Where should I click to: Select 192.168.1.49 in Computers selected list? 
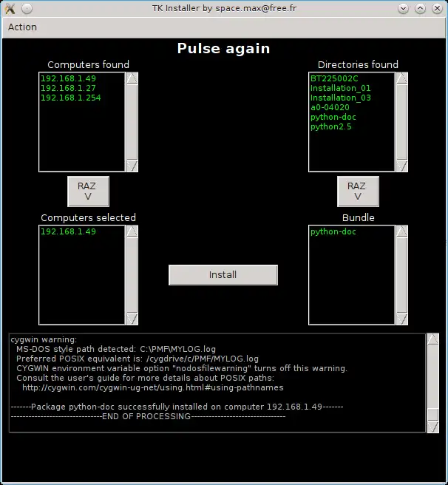tap(68, 231)
